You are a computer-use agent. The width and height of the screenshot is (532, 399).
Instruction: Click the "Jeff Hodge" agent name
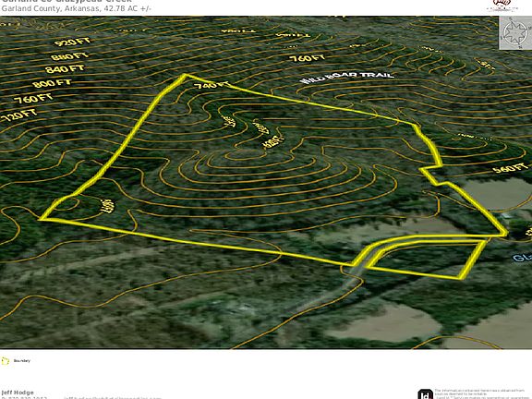18,393
